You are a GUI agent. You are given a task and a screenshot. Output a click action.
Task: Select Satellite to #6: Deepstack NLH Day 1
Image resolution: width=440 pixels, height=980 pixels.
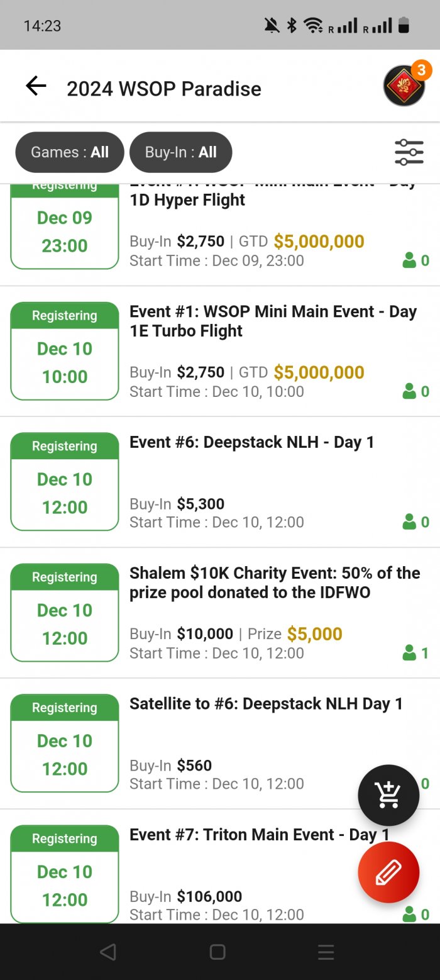[266, 704]
